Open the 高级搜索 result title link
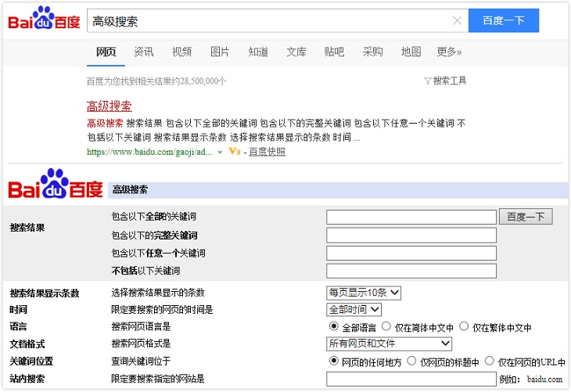 click(x=110, y=106)
